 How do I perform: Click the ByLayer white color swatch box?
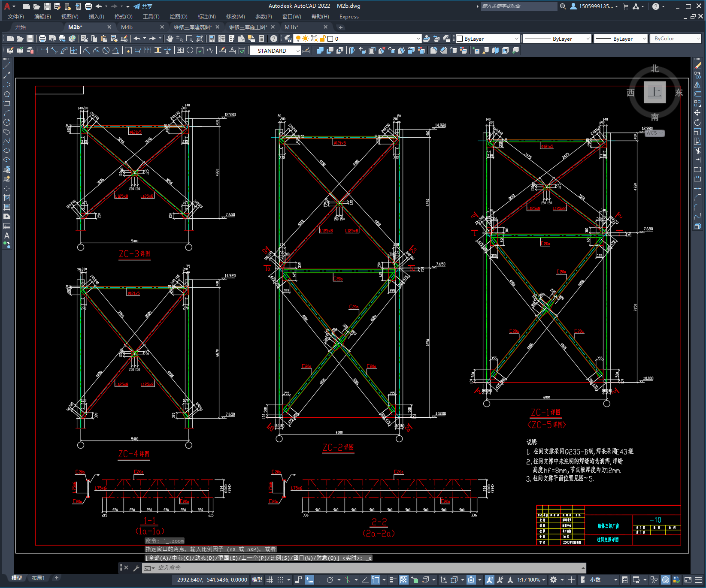coord(460,39)
